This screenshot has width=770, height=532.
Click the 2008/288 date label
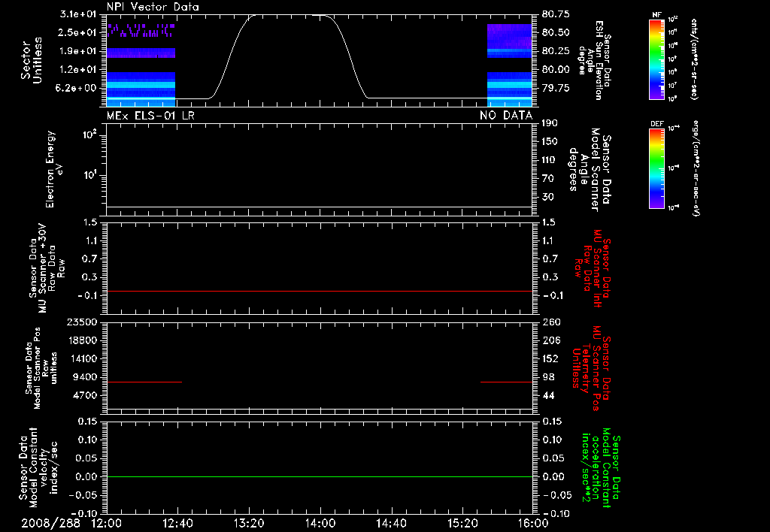pos(50,523)
